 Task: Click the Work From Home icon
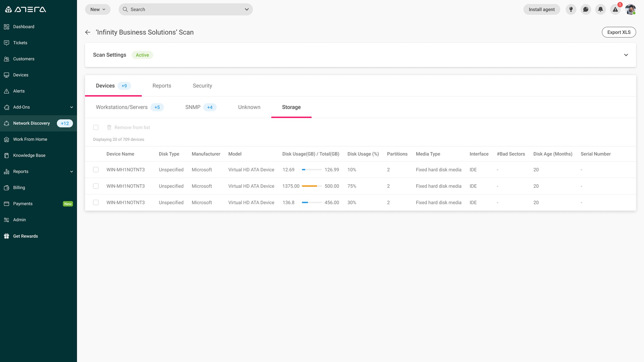[6, 139]
